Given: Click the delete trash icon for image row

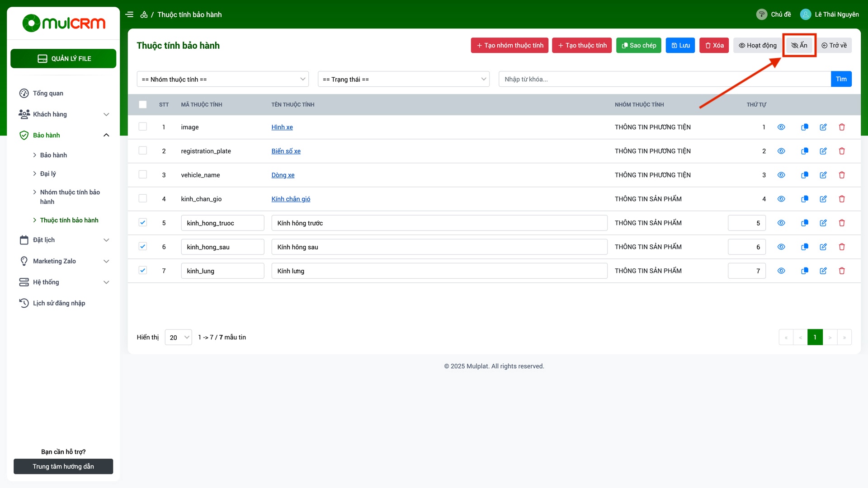Looking at the screenshot, I should pyautogui.click(x=841, y=127).
